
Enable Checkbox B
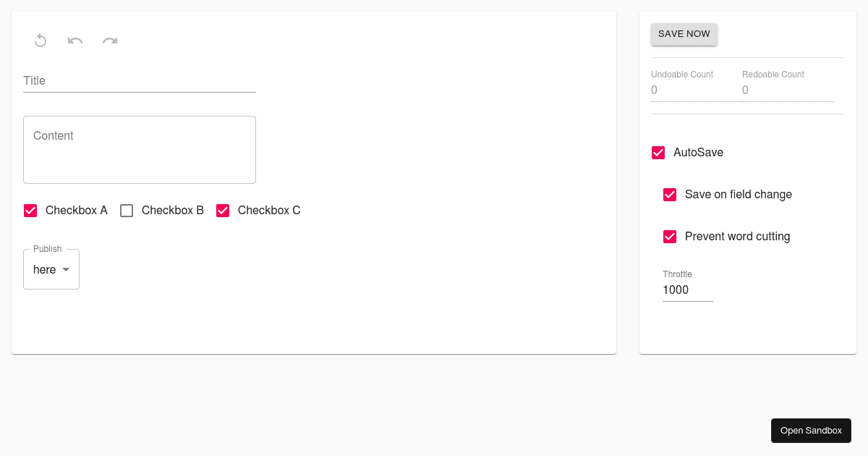pos(127,210)
